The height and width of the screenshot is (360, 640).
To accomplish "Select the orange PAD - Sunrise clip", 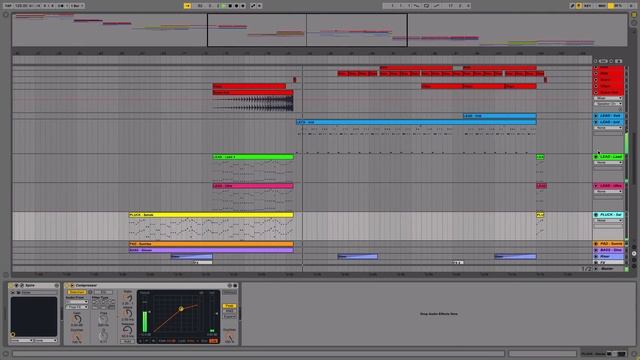I will 211,244.
